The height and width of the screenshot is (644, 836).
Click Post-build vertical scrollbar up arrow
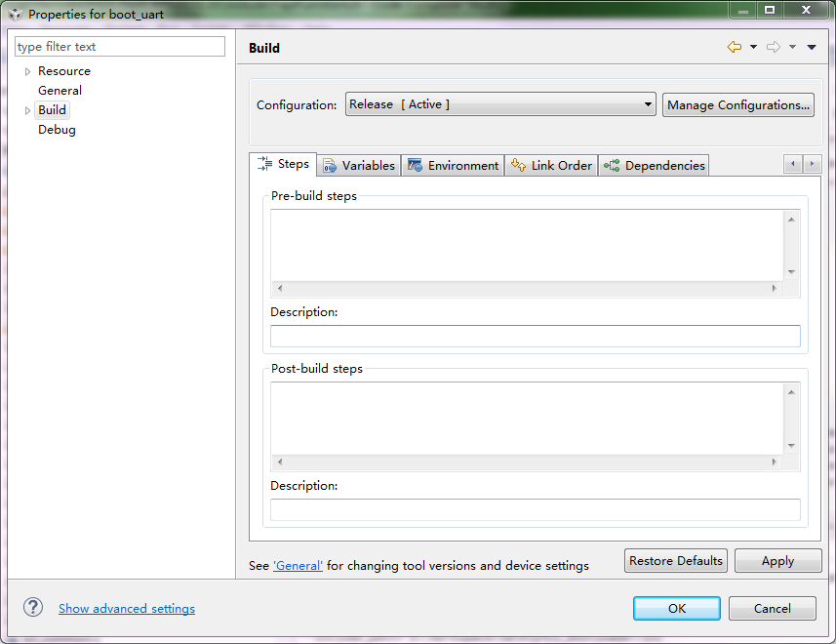pos(791,392)
